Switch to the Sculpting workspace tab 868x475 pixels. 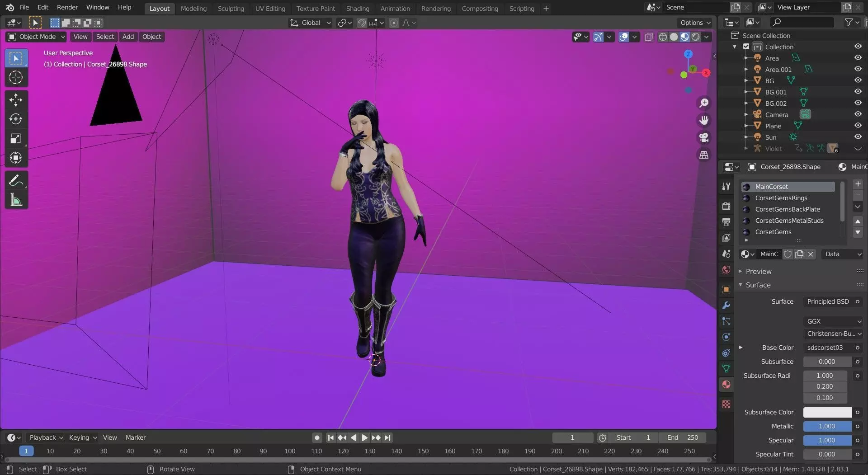click(231, 8)
